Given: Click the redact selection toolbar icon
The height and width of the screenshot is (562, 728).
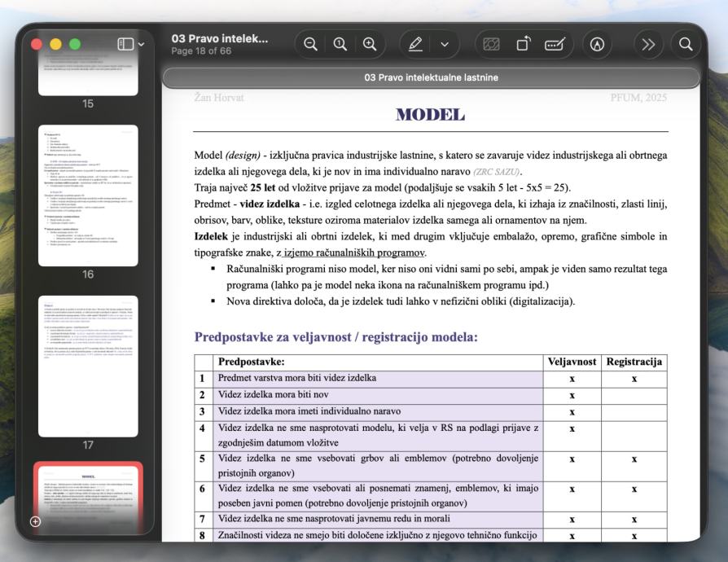Looking at the screenshot, I should pyautogui.click(x=491, y=44).
